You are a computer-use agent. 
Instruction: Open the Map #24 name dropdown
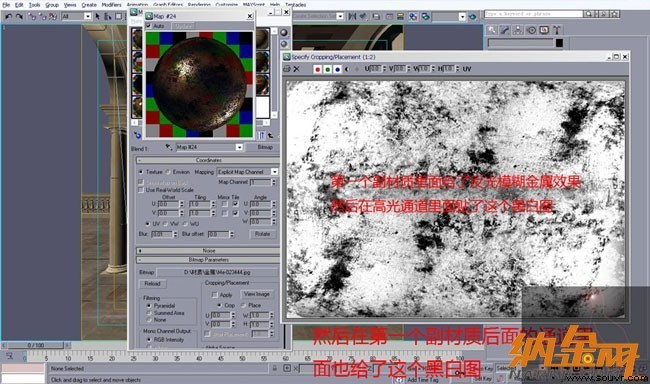point(239,147)
